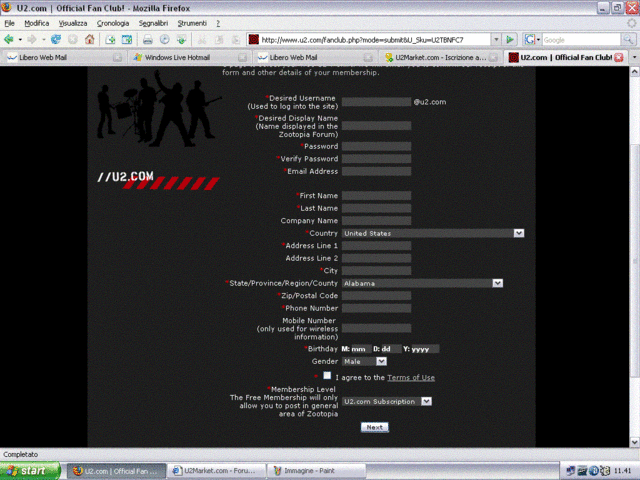Check the I agree to Terms checkbox
The height and width of the screenshot is (480, 640).
(327, 376)
